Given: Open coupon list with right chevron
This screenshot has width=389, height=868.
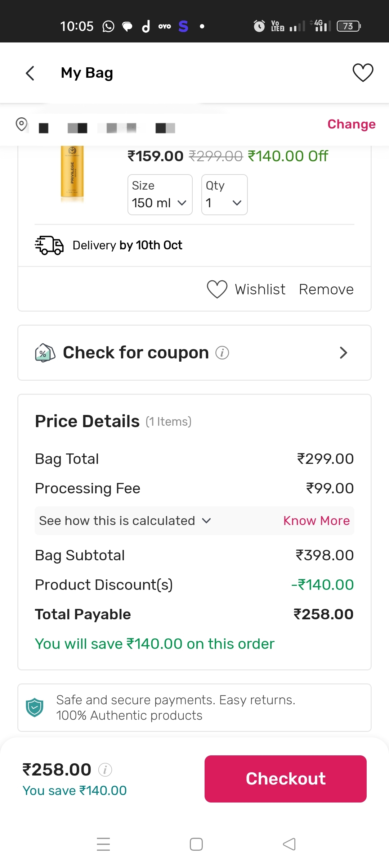Looking at the screenshot, I should pos(343,353).
